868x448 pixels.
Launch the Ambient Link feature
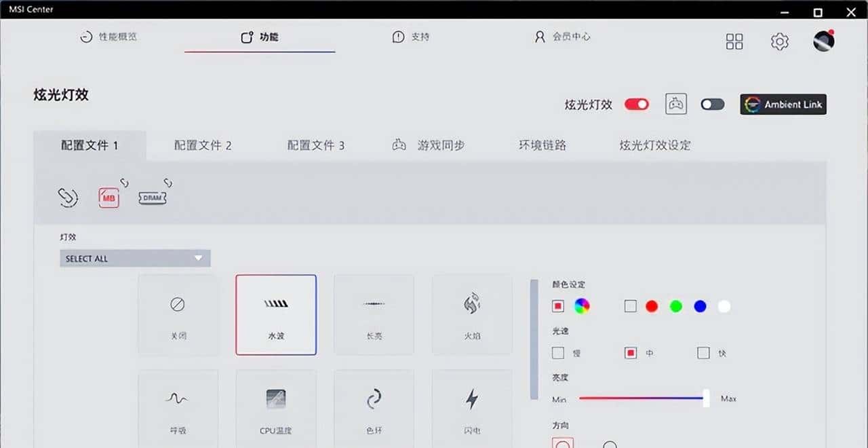click(x=783, y=104)
